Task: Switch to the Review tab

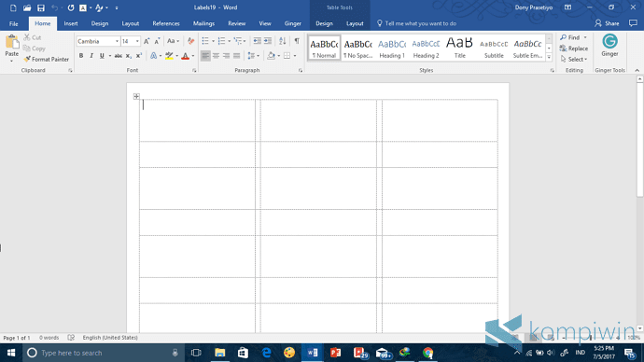Action: tap(236, 23)
